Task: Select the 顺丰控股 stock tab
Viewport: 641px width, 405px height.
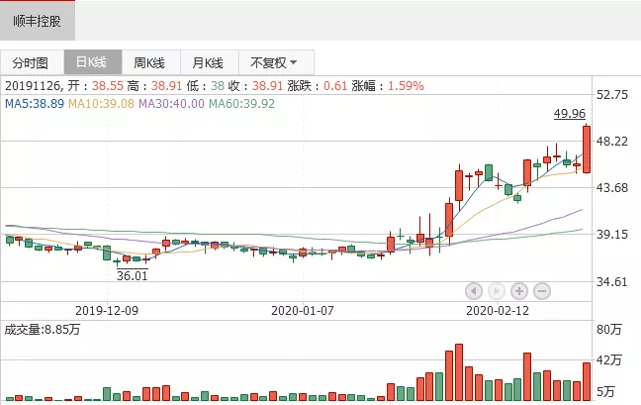Action: (x=37, y=21)
